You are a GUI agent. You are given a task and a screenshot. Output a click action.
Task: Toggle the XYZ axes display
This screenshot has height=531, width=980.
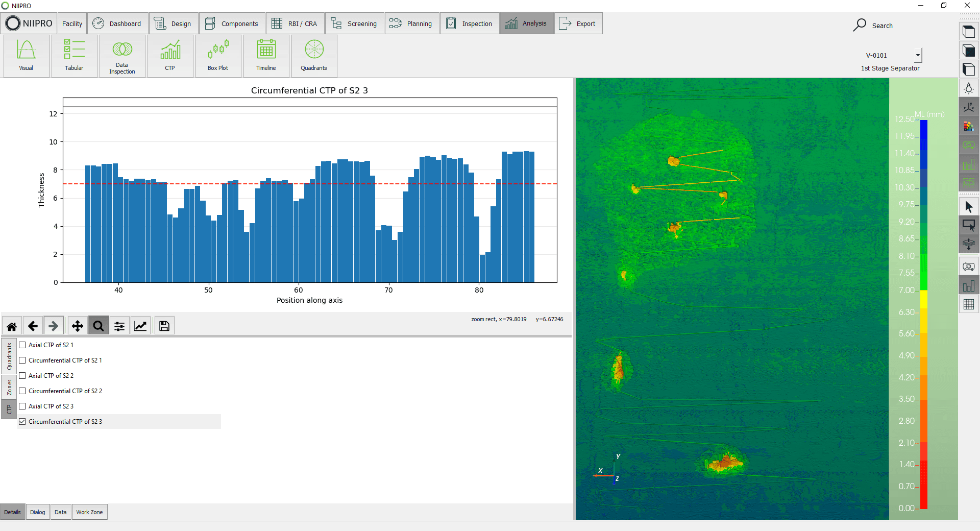tap(969, 107)
